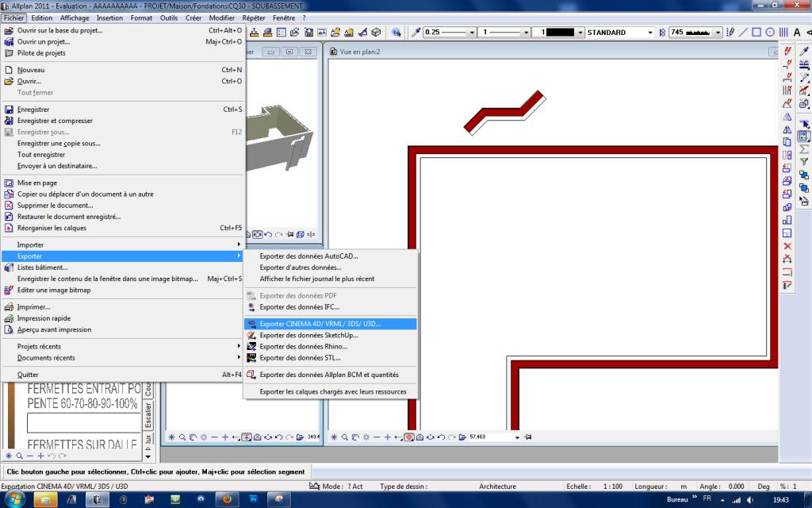Click the plus zoom-in icon in plan view toolbar
The height and width of the screenshot is (508, 812).
(387, 437)
